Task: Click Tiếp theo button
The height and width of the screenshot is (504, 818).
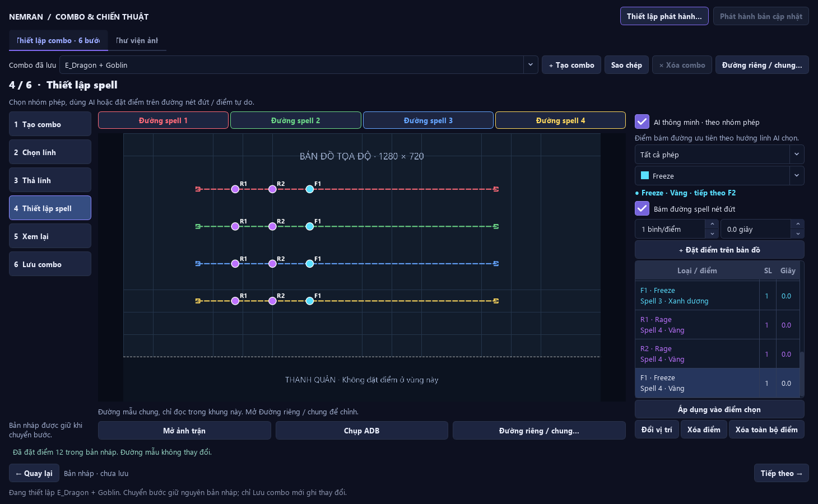Action: pos(781,473)
